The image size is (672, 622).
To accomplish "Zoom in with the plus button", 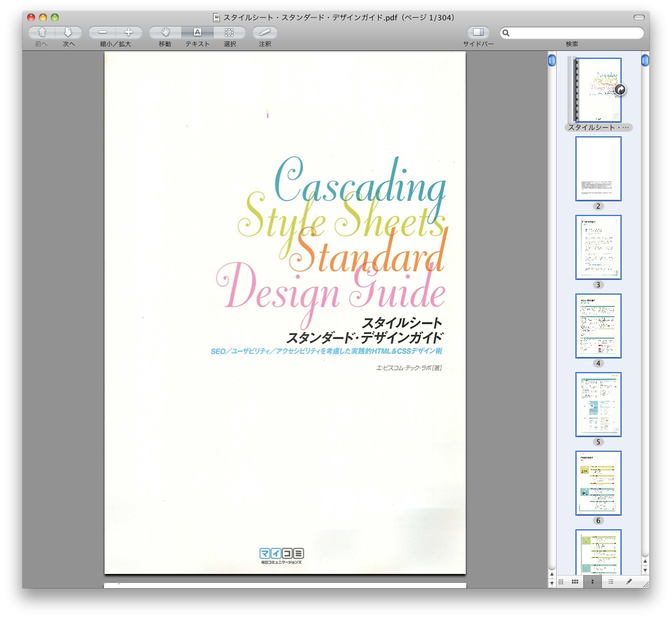I will [x=128, y=33].
